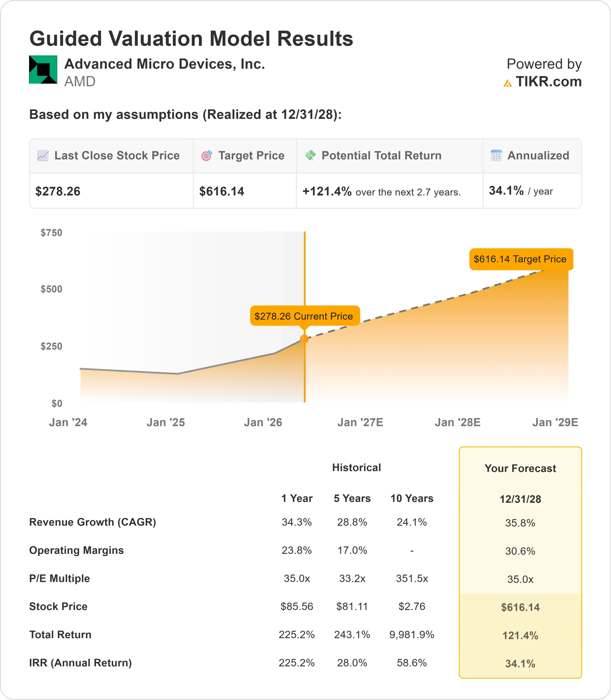The height and width of the screenshot is (700, 611).
Task: Click the line chart icon beside Last Close Stock Price
Action: 43,156
